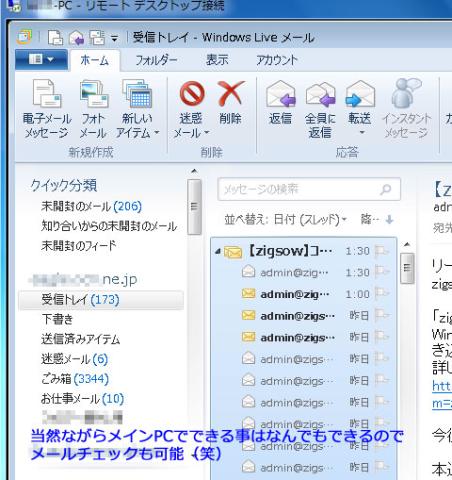Open the 並べ替え: 日付 (スレッド) sort dropdown
452x480 pixels.
(x=286, y=219)
